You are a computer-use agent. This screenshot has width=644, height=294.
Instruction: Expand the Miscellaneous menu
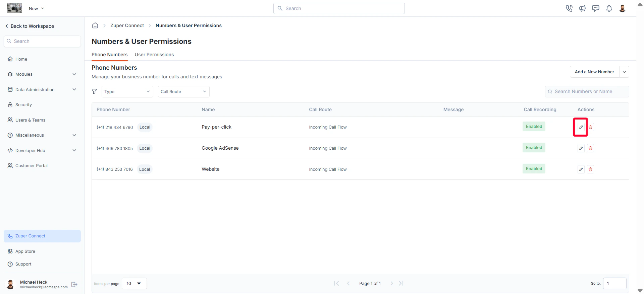(x=42, y=135)
